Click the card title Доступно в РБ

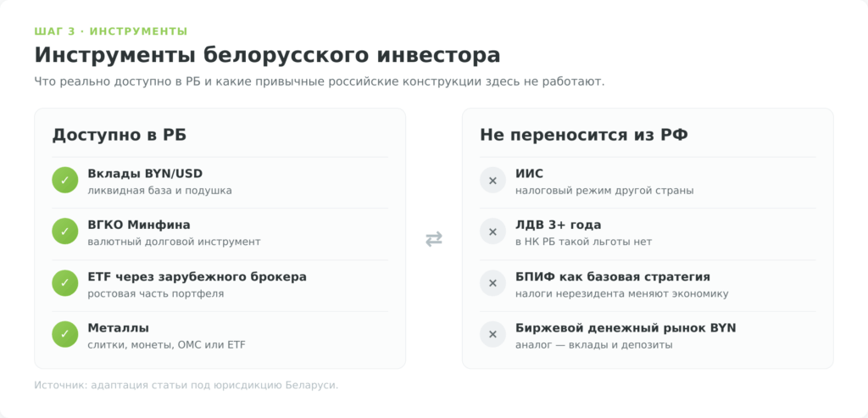[119, 135]
